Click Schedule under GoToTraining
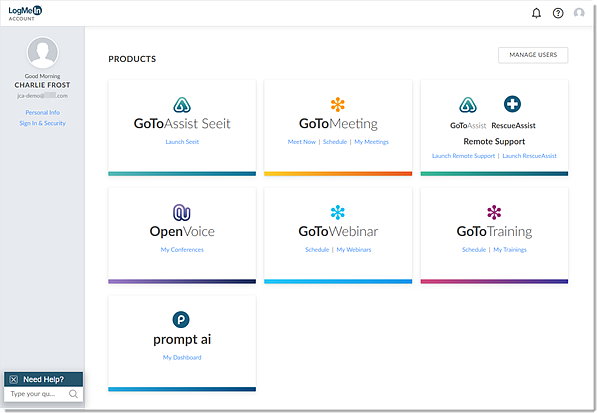The image size is (597, 413). (474, 250)
